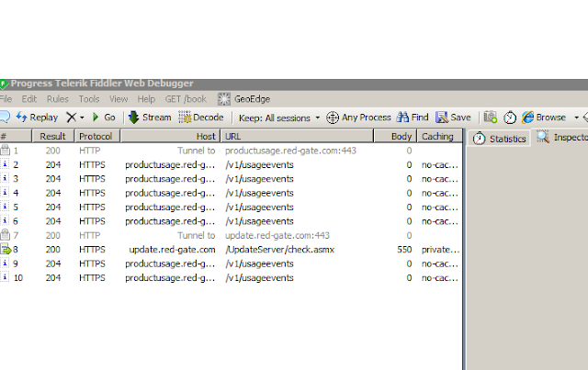
Task: Click the Fiddler title bar logo icon
Action: pyautogui.click(x=4, y=84)
